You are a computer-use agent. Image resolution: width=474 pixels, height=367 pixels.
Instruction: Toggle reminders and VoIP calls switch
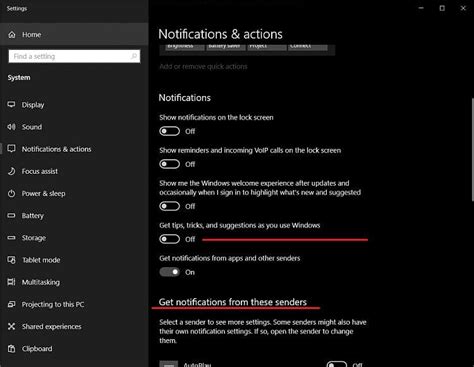coord(169,164)
